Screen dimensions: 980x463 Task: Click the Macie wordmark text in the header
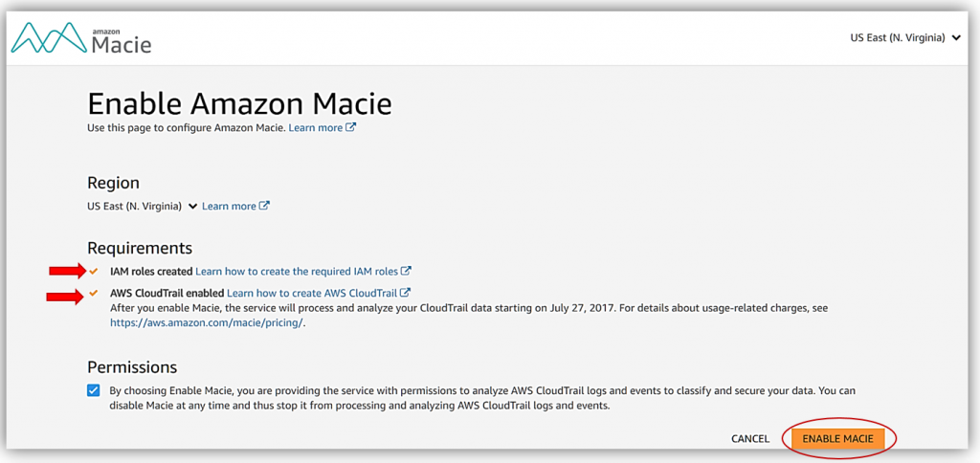point(122,44)
